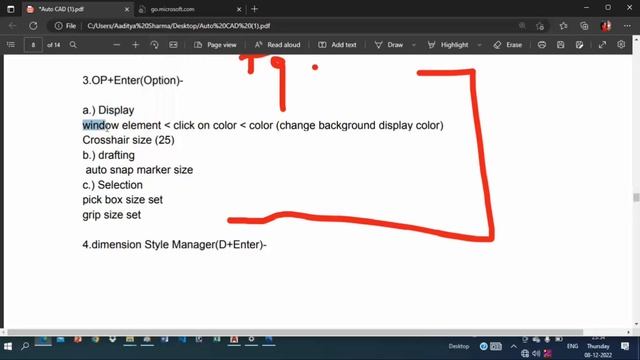
Task: Open PDF toolbar settings gear
Action: (621, 44)
